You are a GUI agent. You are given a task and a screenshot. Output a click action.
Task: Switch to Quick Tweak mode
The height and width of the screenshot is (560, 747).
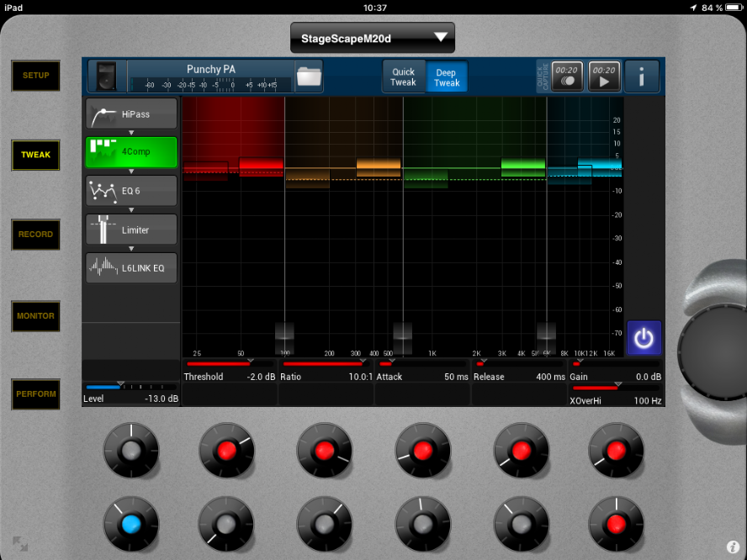(404, 77)
